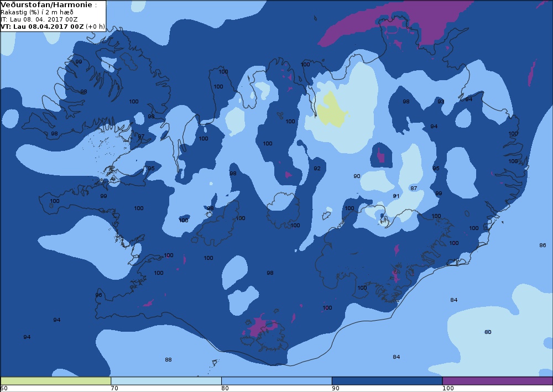Click the 88 humidity value over the sea
The width and height of the screenshot is (553, 392).
(168, 359)
